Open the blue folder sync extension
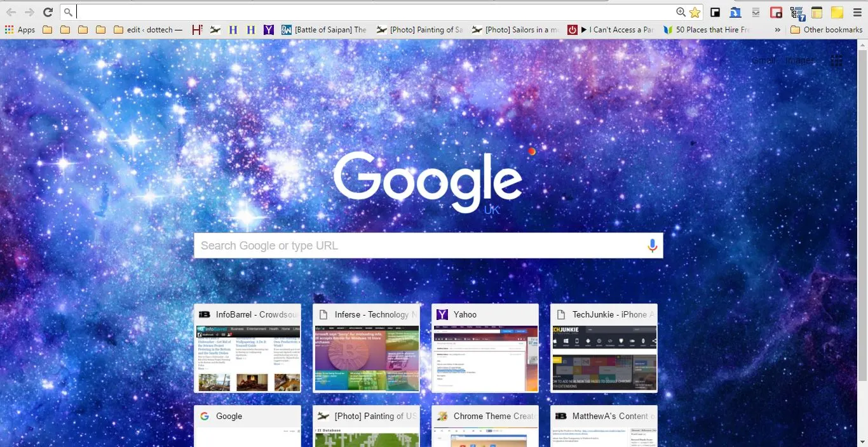868x447 pixels. pyautogui.click(x=735, y=12)
